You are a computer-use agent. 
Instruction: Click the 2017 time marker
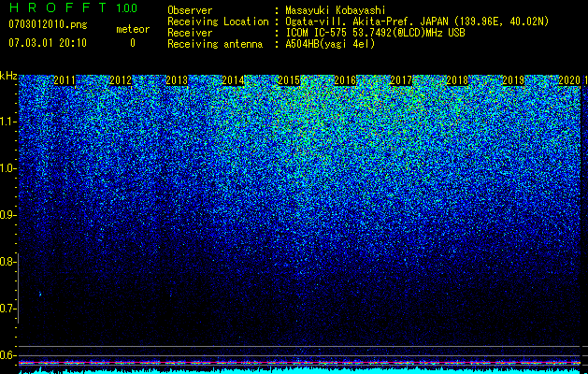[x=401, y=80]
